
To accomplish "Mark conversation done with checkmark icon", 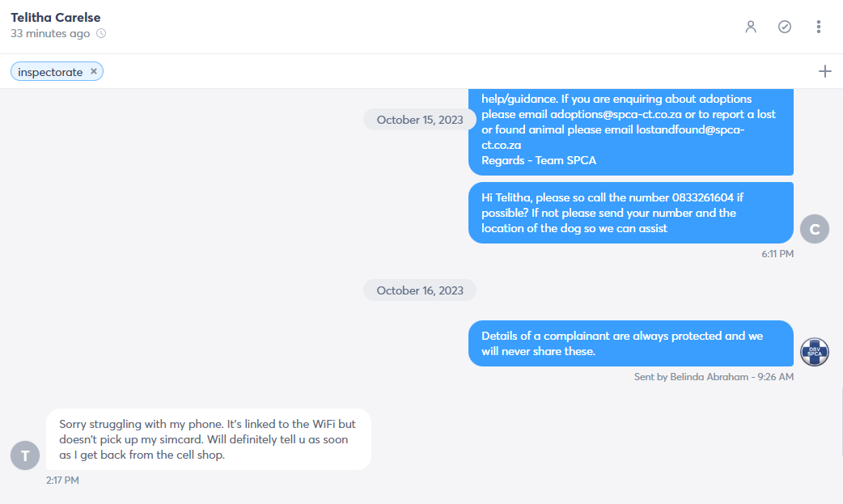I will [785, 27].
